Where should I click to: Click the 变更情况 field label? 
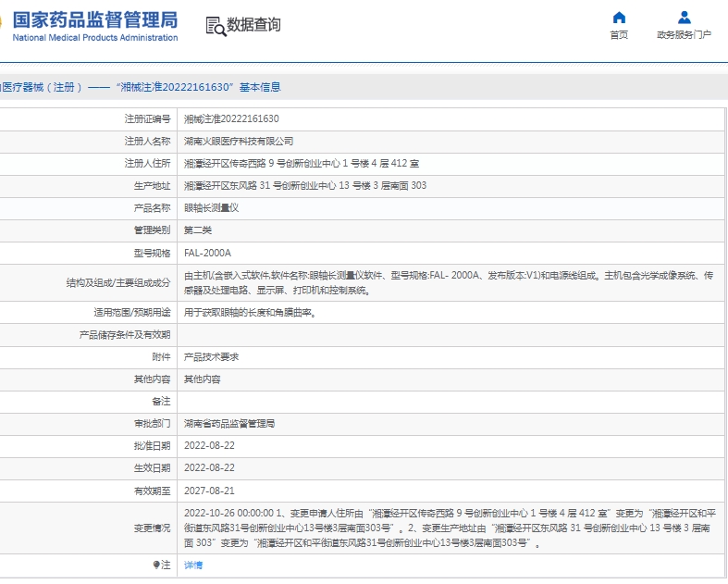click(x=153, y=528)
